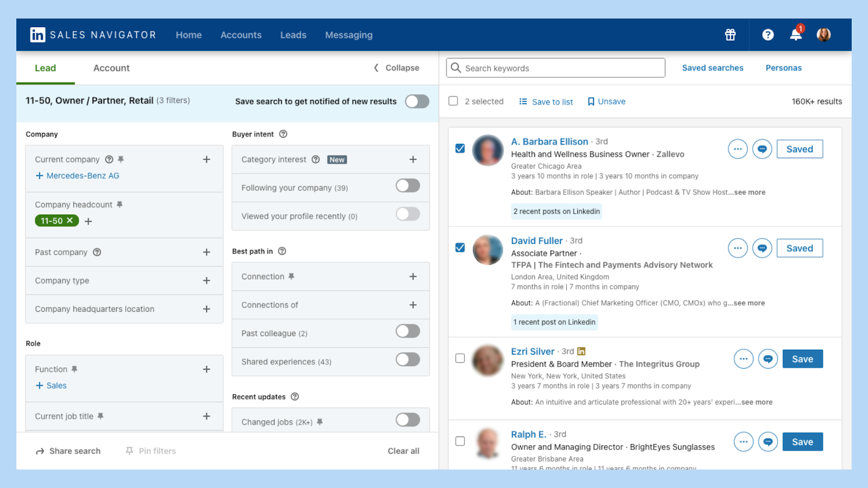Click the Category interest help icon
Image resolution: width=868 pixels, height=488 pixels.
316,159
